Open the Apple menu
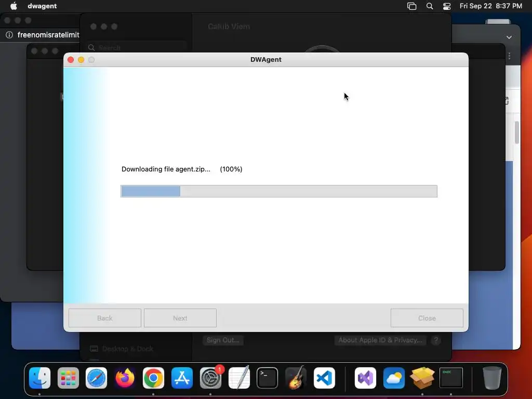 14,6
